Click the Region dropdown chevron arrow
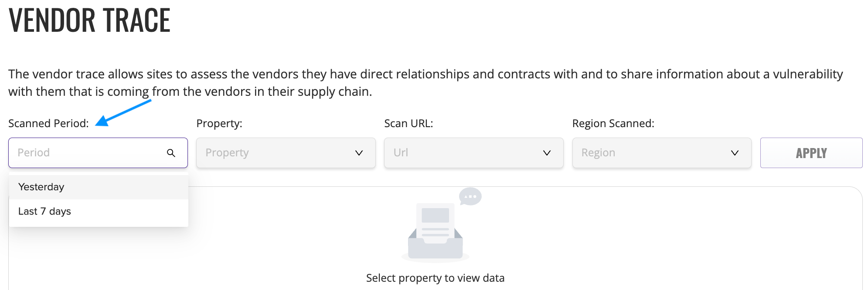This screenshot has height=290, width=868. pos(735,153)
